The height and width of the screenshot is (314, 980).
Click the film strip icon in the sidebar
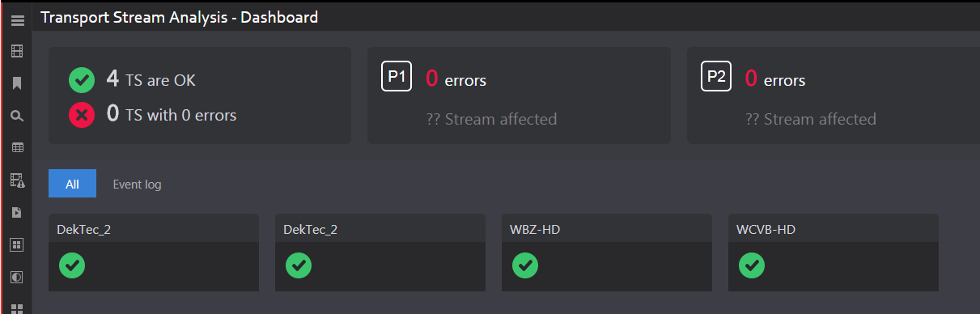coord(17,51)
